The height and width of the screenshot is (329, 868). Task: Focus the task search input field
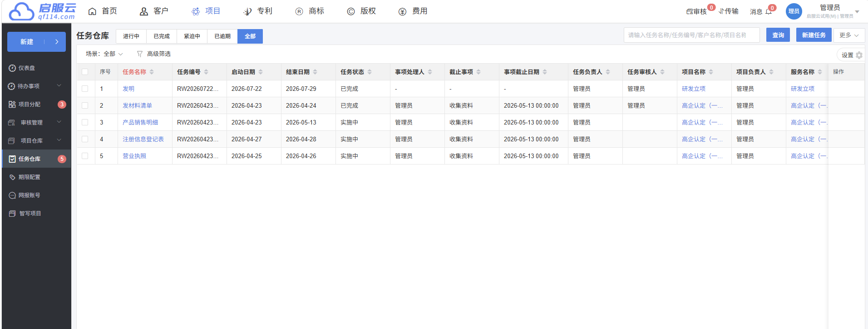(x=691, y=35)
